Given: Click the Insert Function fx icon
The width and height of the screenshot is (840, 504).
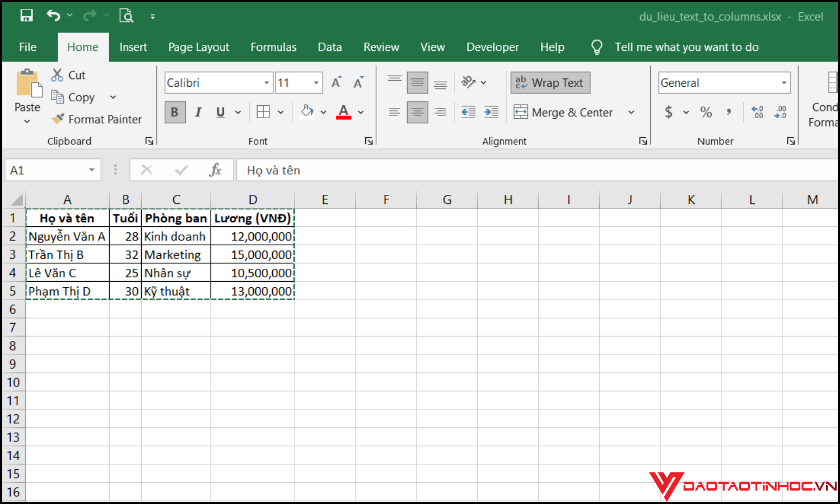Looking at the screenshot, I should point(215,170).
